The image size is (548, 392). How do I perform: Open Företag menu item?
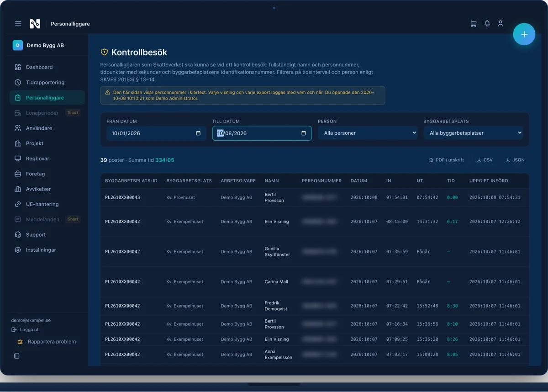(47, 174)
